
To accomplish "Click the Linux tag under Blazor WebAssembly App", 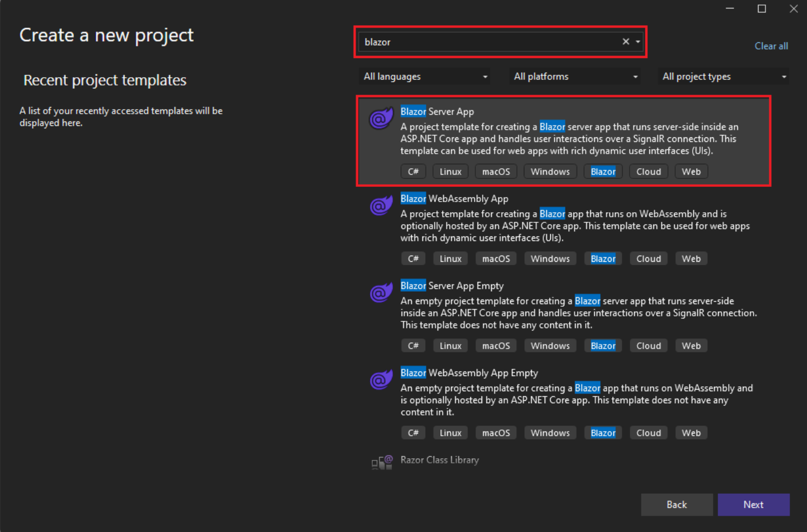I will click(451, 259).
